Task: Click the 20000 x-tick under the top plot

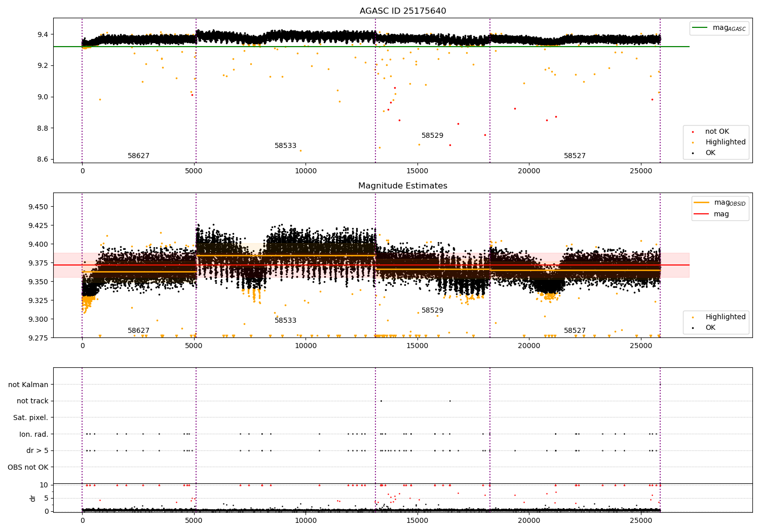Action: pos(529,171)
